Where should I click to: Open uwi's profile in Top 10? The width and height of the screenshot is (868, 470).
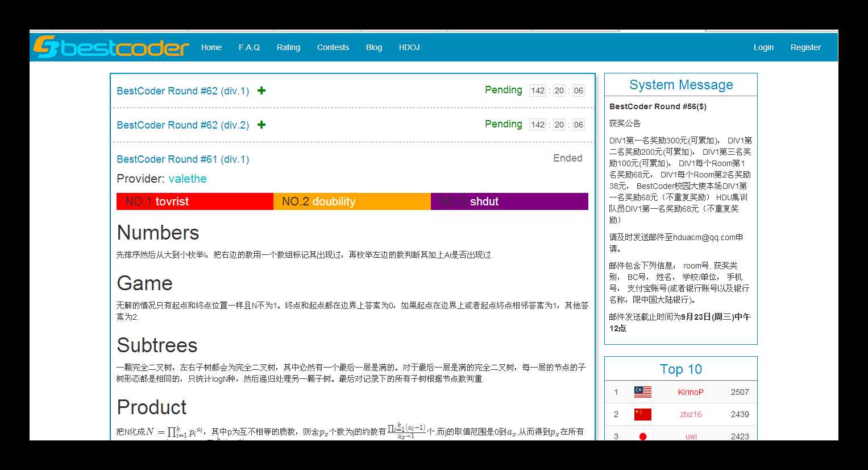691,436
